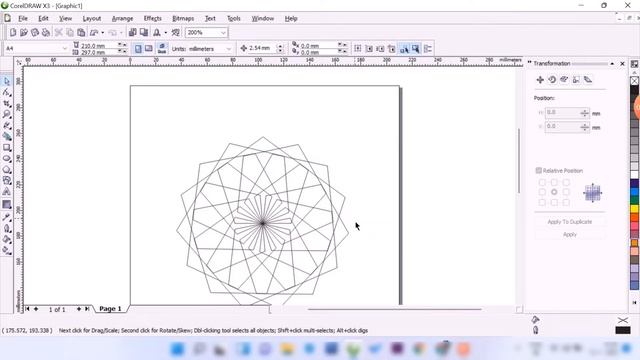
Task: Select the Shape tool in the toolbox
Action: 7,93
